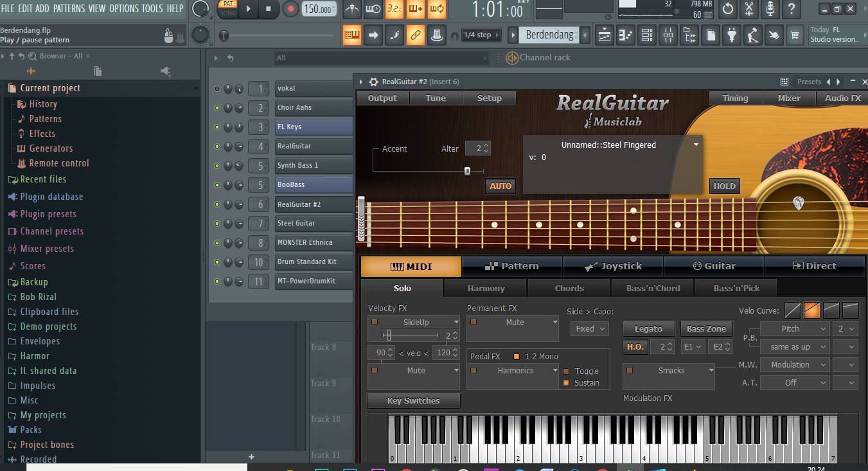
Task: Open the OPTIONS menu
Action: [124, 8]
